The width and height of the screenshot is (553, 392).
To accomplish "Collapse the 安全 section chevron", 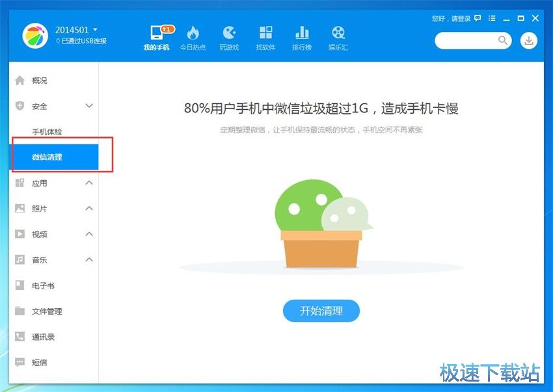I will pos(89,106).
